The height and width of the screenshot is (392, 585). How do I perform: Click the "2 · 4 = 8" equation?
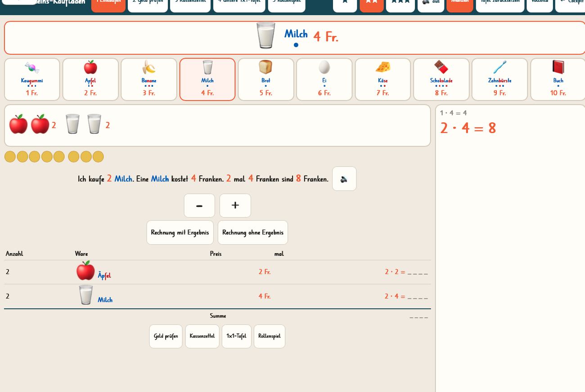[x=468, y=128]
